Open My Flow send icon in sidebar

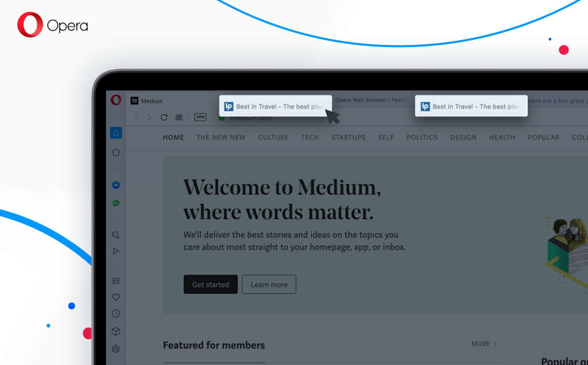116,251
